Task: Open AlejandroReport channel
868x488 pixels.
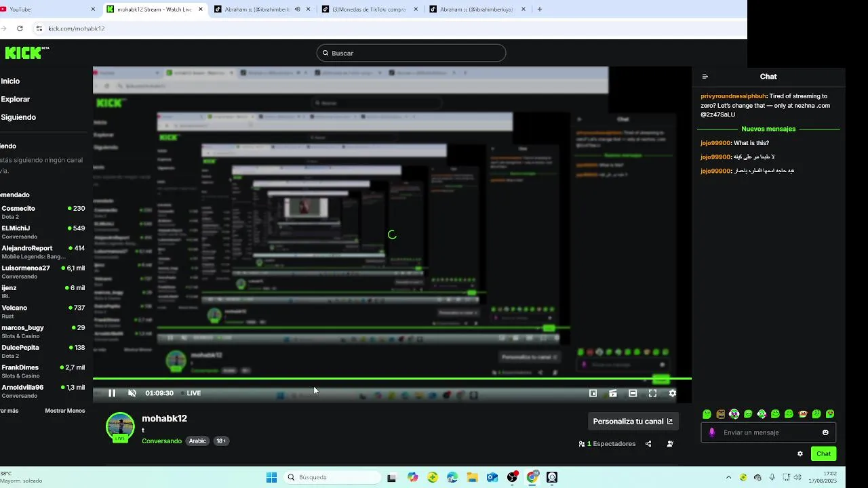Action: click(43, 252)
